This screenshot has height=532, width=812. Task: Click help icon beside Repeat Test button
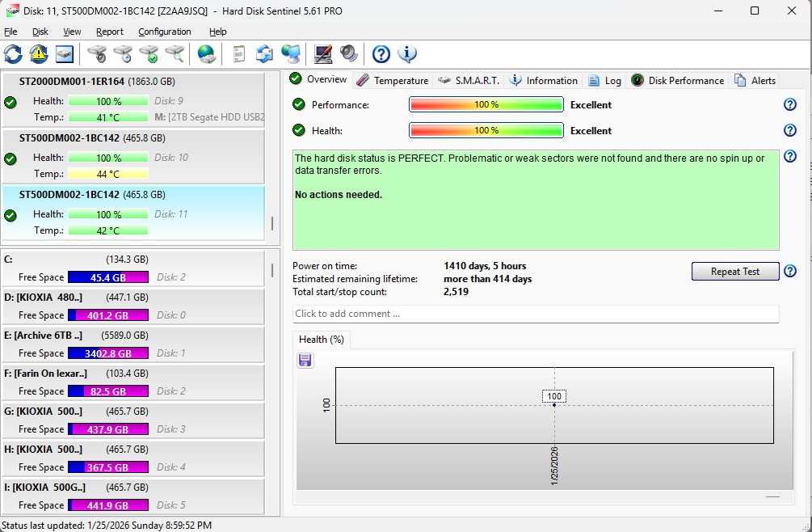790,272
